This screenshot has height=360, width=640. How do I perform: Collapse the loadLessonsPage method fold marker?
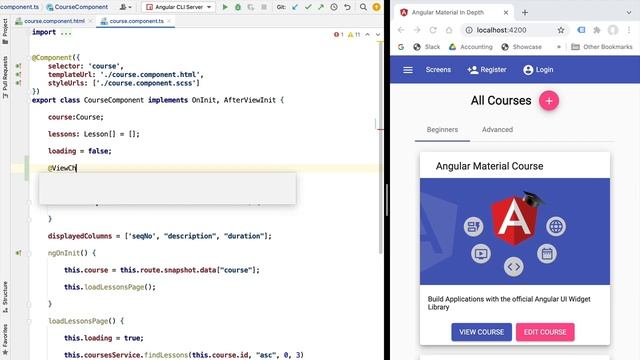point(29,321)
